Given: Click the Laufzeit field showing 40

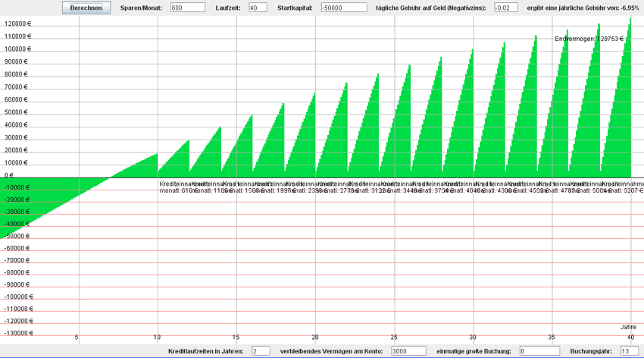Looking at the screenshot, I should [258, 8].
